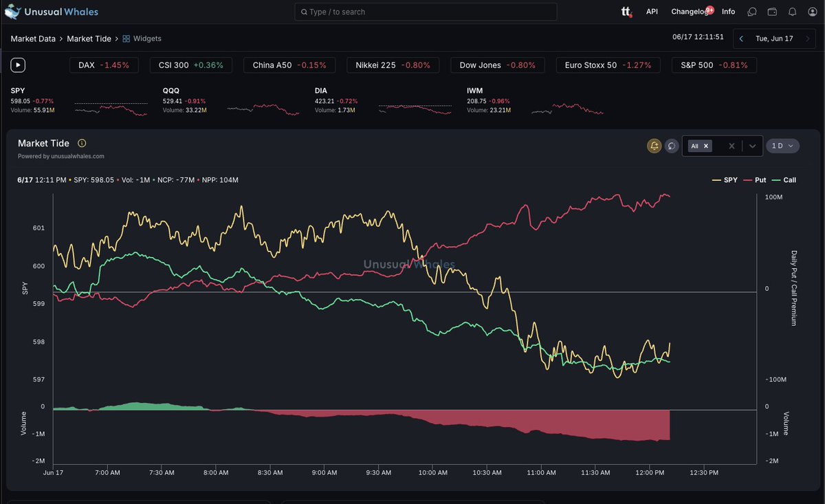Click the yellow SPY legend color line

pyautogui.click(x=716, y=180)
